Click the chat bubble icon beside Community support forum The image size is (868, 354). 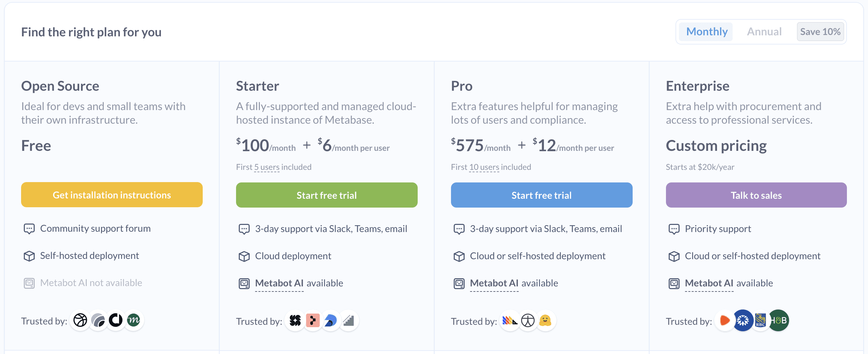(x=29, y=228)
